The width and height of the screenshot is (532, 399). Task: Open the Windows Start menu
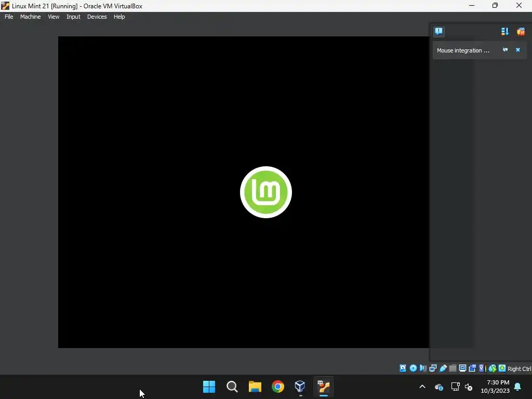click(x=209, y=387)
